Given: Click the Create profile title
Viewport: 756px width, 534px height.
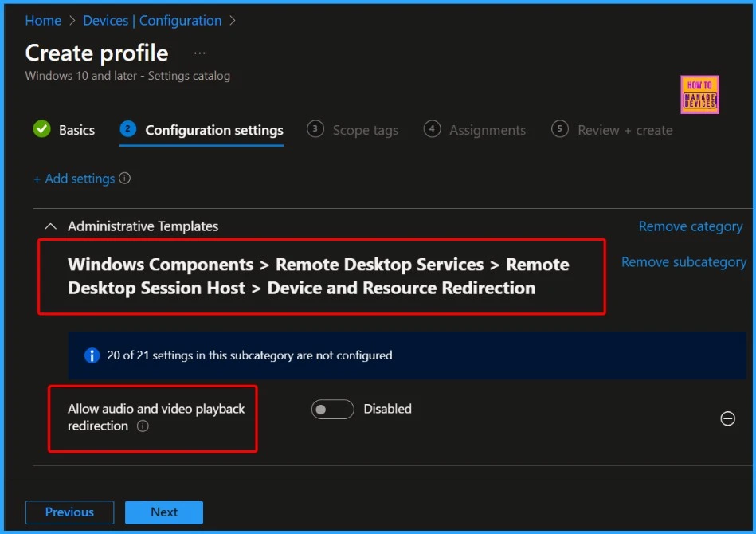Looking at the screenshot, I should (x=97, y=53).
